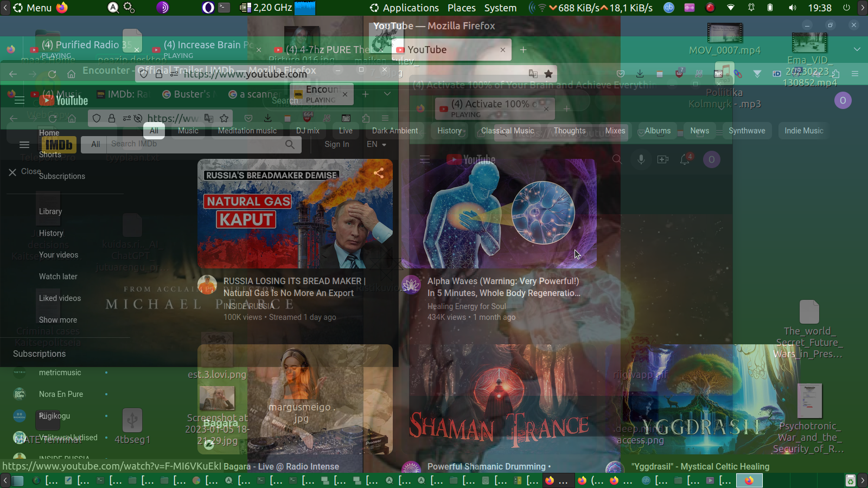Open the battery indicator in system tray
The width and height of the screenshot is (868, 488).
770,8
